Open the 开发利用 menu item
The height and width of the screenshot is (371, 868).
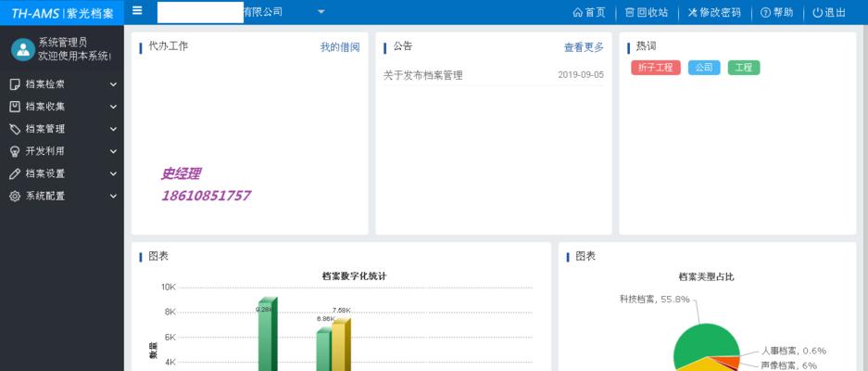tap(62, 151)
